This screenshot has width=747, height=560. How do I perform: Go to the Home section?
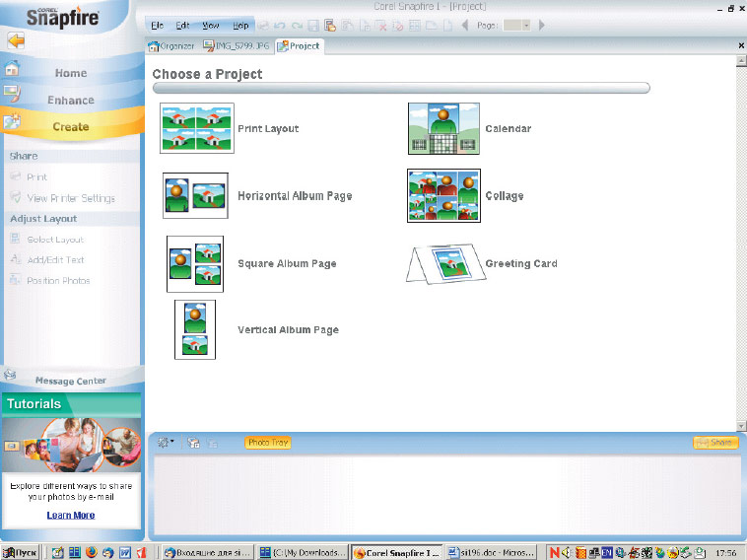point(70,73)
